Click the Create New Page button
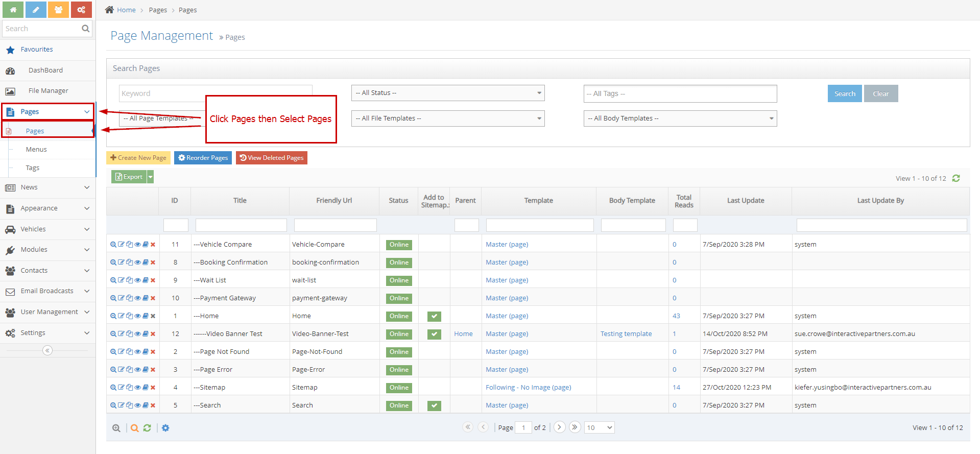The image size is (980, 454). coord(138,158)
